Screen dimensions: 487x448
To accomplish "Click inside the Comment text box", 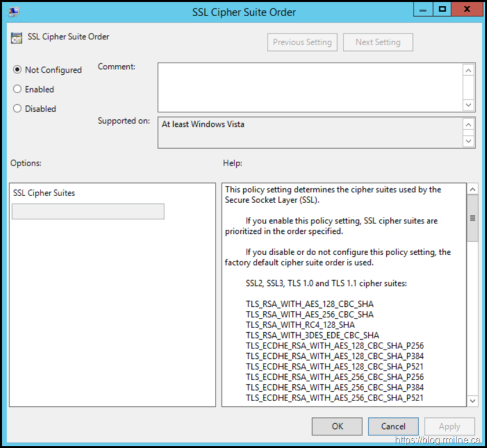I will pyautogui.click(x=310, y=87).
